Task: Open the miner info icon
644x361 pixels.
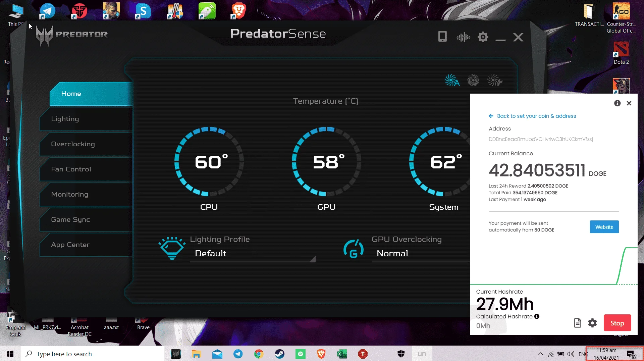Action: (617, 103)
